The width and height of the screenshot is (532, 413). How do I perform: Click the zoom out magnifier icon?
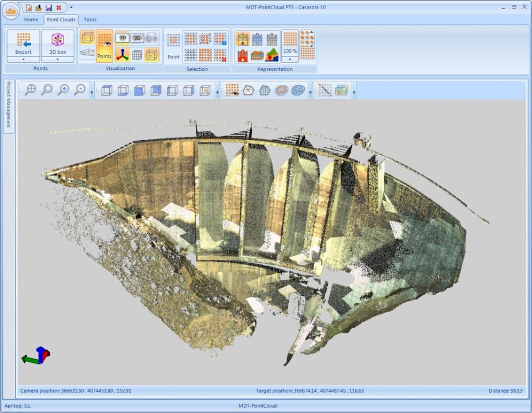click(x=80, y=90)
